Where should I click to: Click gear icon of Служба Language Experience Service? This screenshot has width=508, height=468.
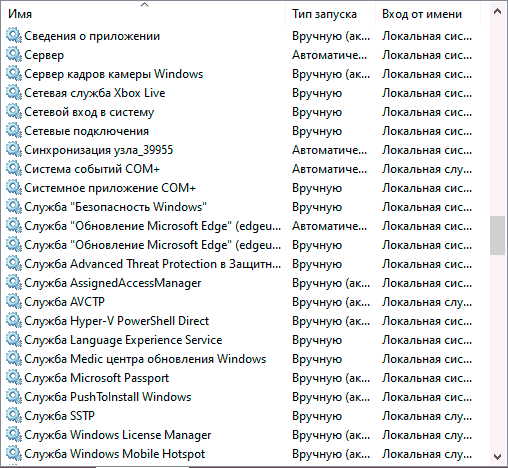[14, 340]
